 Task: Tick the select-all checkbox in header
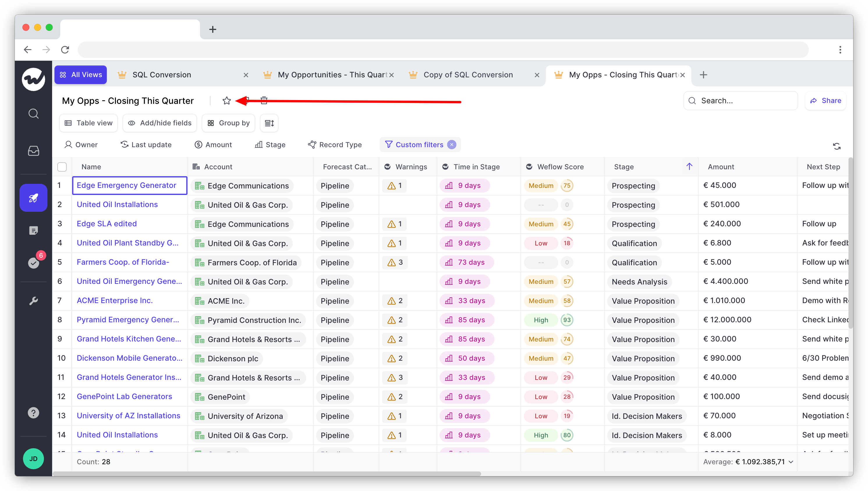tap(62, 167)
